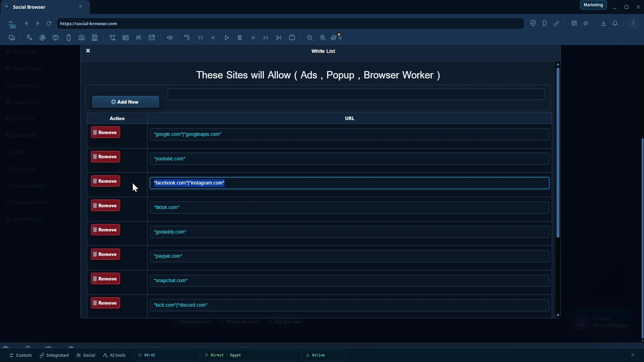Screen dimensions: 644x362
Task: Click the skip to start icon
Action: [x=213, y=38]
